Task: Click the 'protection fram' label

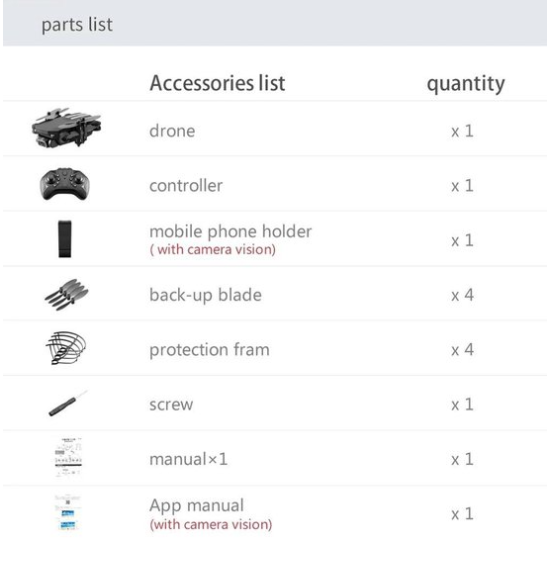Action: (x=209, y=350)
